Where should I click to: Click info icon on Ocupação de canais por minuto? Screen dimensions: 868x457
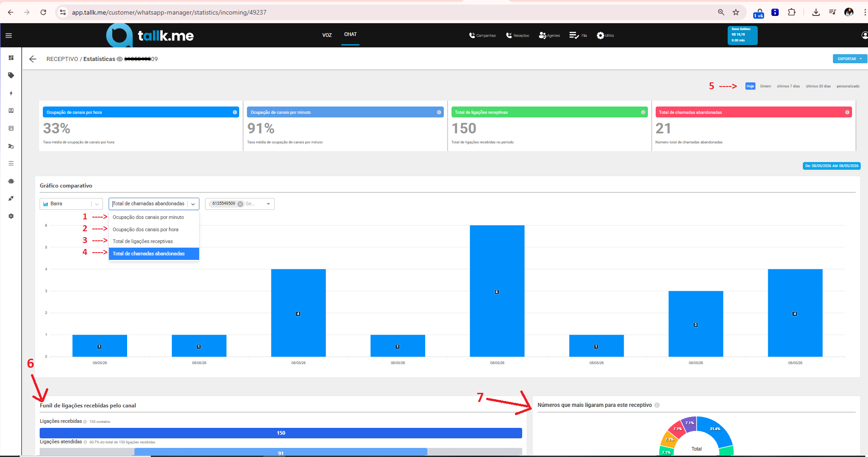(439, 112)
